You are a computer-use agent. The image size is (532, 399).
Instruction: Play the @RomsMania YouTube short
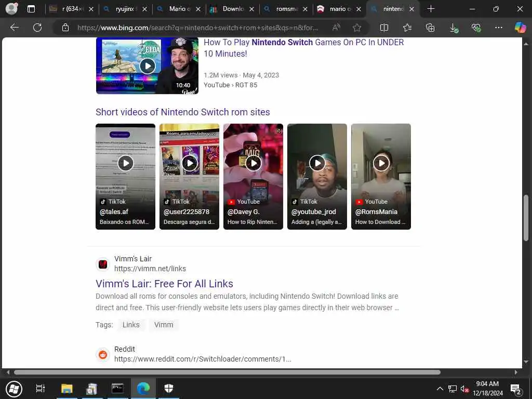pos(381,177)
